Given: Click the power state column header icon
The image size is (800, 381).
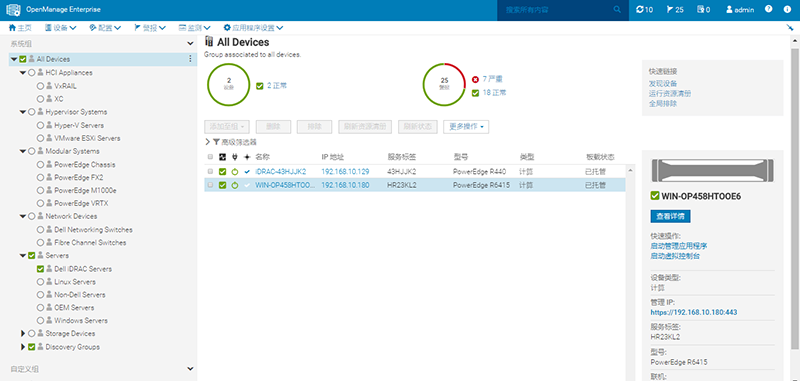Looking at the screenshot, I should 235,157.
